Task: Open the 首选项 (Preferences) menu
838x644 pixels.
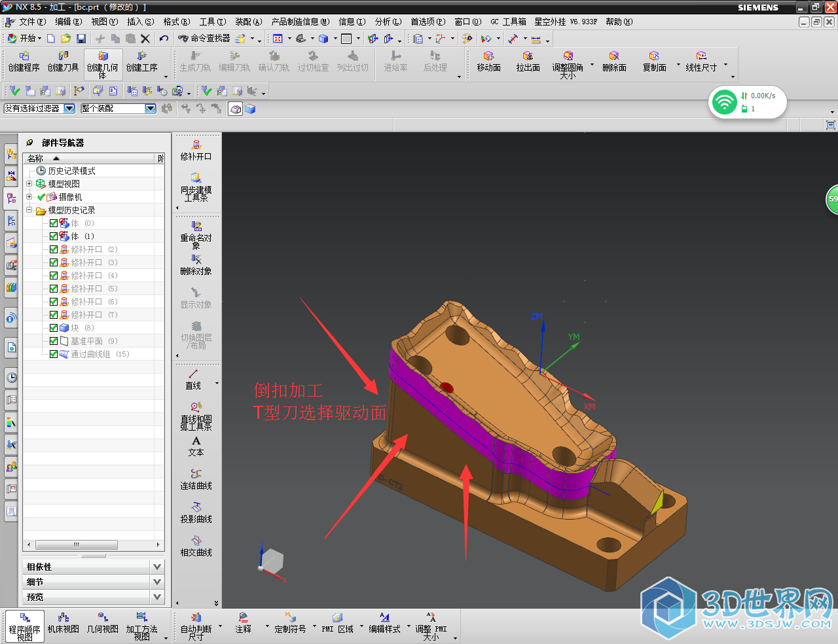Action: click(x=428, y=22)
